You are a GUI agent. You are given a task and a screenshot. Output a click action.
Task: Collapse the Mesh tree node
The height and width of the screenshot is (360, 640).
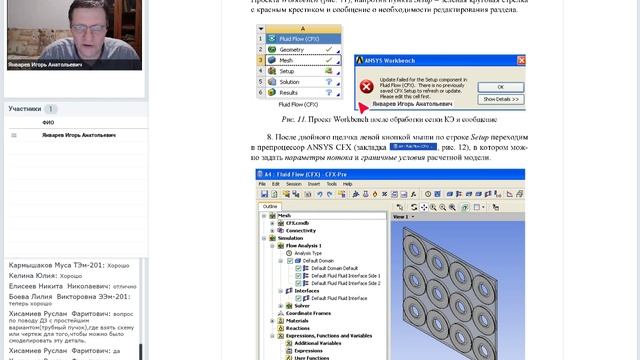264,216
